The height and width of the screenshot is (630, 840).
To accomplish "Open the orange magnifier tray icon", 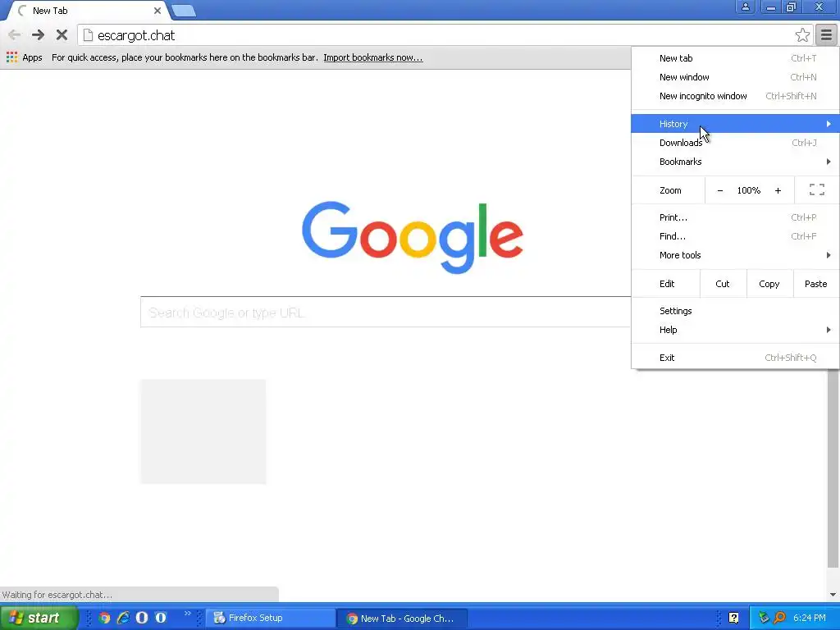I will pos(780,618).
